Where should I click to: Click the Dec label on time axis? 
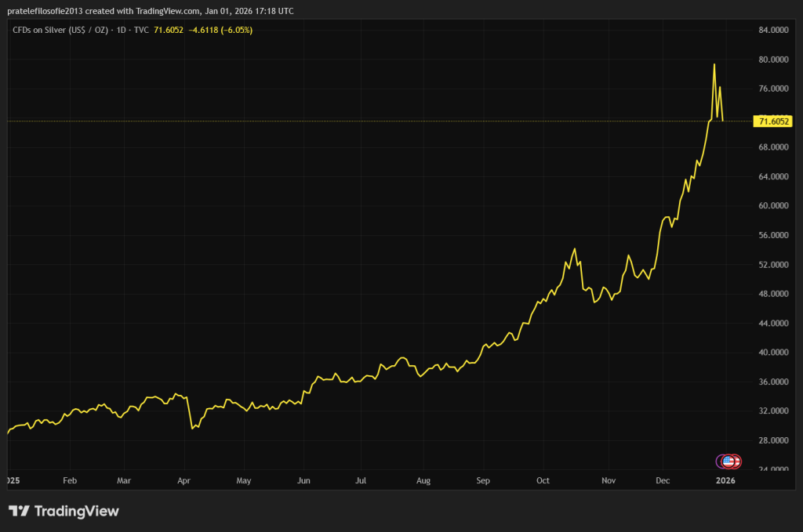click(x=663, y=480)
